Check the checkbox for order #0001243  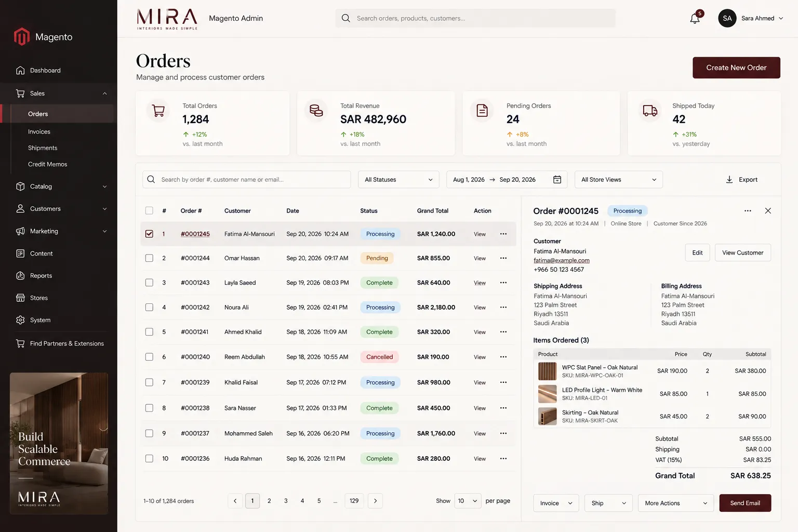(x=149, y=283)
